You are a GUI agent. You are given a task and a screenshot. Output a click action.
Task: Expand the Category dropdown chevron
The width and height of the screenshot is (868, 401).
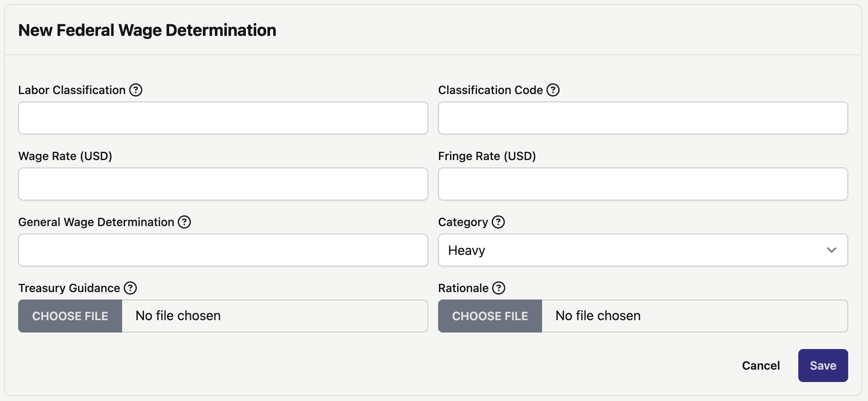pos(832,250)
